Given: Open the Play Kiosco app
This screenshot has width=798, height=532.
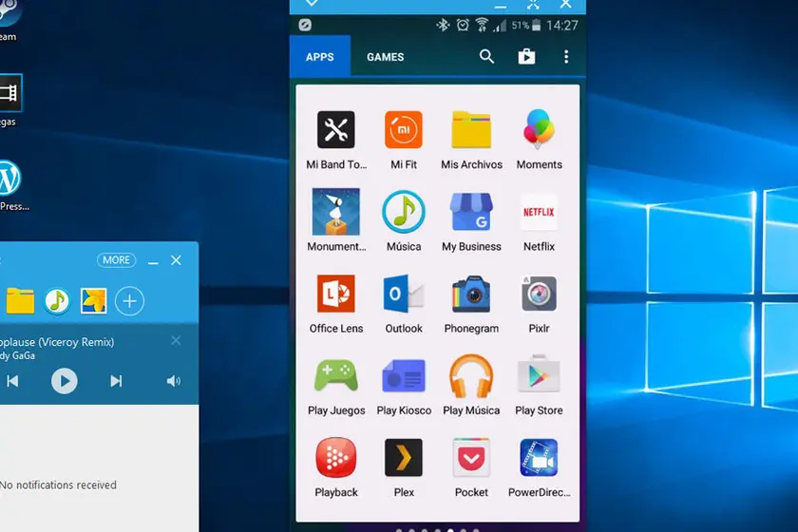Looking at the screenshot, I should pyautogui.click(x=404, y=375).
